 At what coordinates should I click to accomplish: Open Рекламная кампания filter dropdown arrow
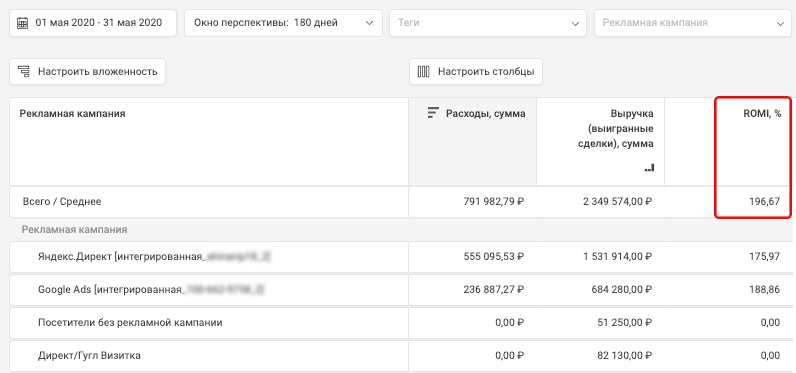(x=780, y=23)
